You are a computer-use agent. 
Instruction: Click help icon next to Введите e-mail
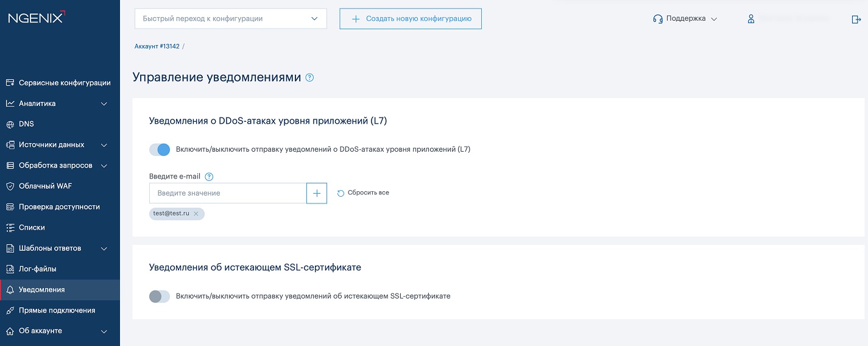(x=209, y=177)
